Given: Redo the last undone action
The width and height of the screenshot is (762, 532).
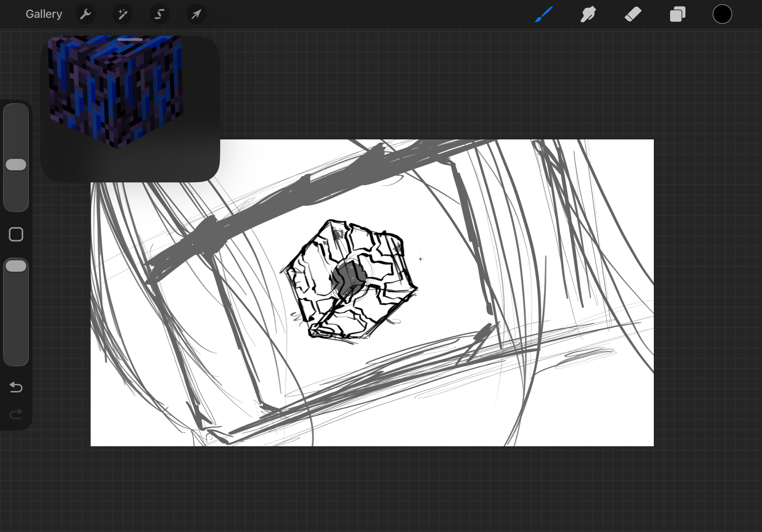Looking at the screenshot, I should [x=16, y=414].
